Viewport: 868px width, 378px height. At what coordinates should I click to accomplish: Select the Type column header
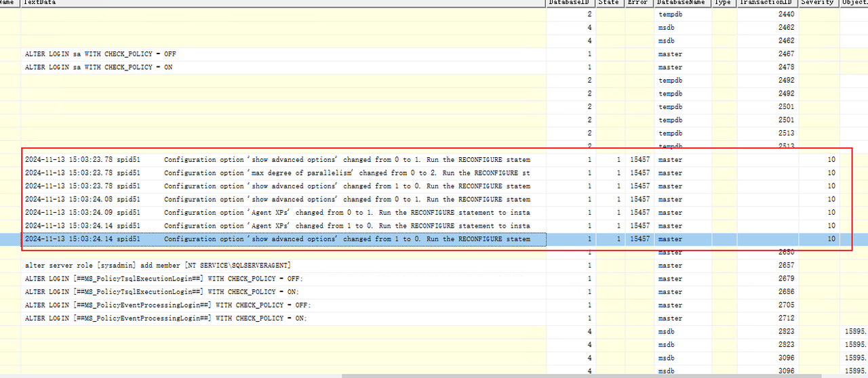click(x=724, y=3)
